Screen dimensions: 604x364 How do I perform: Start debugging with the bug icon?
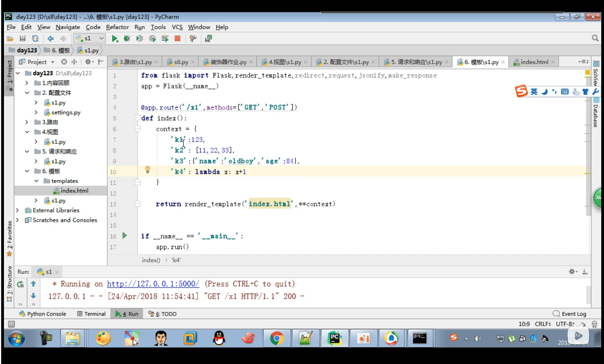coord(127,39)
